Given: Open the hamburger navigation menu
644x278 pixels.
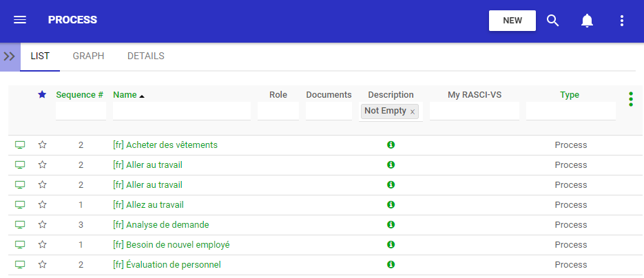Looking at the screenshot, I should point(20,20).
